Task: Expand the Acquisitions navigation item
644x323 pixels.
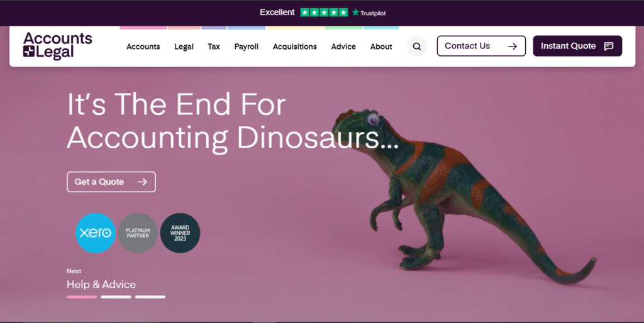Action: [294, 47]
